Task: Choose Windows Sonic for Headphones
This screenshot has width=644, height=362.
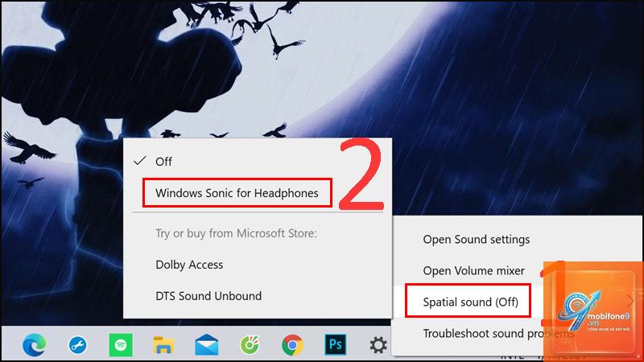Action: [258, 193]
